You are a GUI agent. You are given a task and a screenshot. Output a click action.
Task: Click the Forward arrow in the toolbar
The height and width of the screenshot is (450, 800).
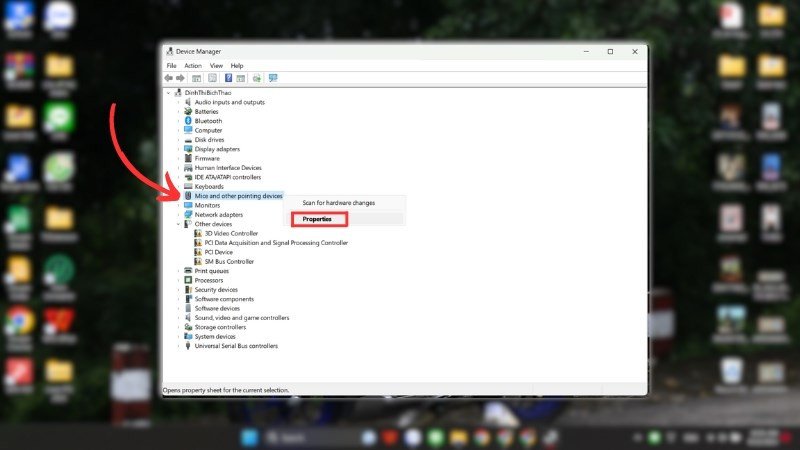pos(181,78)
